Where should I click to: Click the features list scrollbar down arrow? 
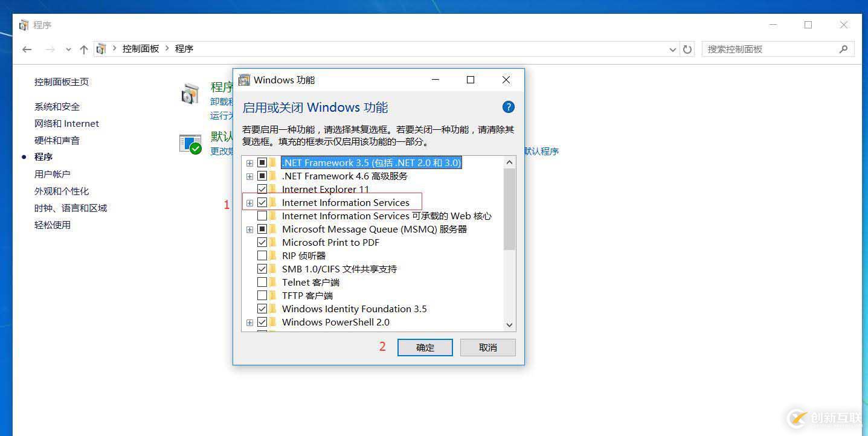(509, 324)
